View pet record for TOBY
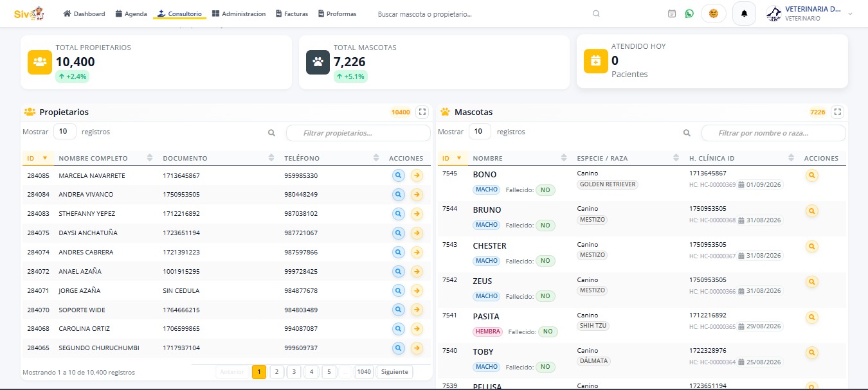868x390 pixels. (x=811, y=352)
